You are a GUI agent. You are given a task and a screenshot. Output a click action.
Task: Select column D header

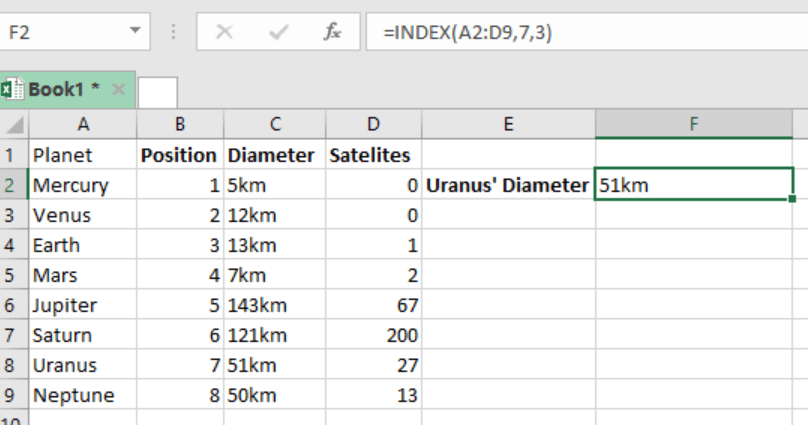[x=373, y=125]
